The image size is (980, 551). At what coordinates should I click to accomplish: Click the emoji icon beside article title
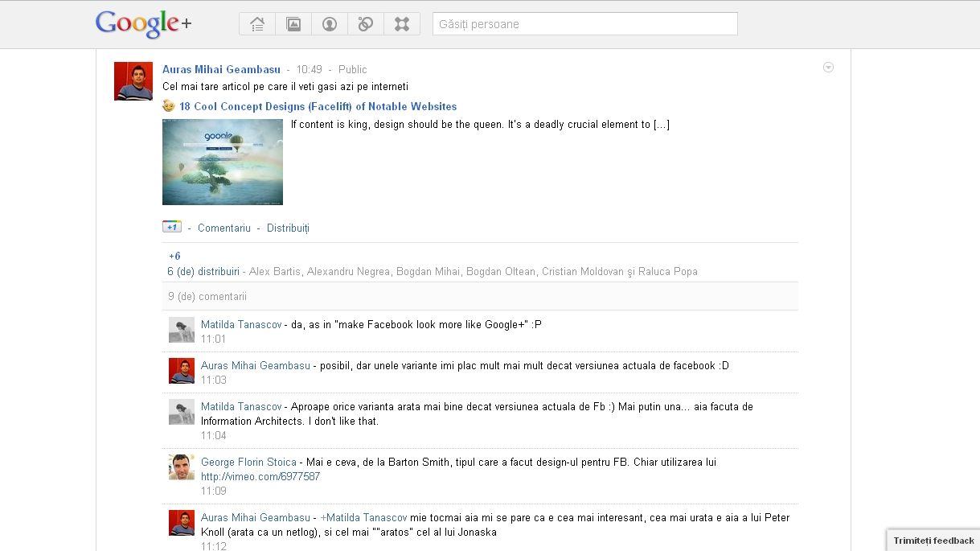coord(169,106)
